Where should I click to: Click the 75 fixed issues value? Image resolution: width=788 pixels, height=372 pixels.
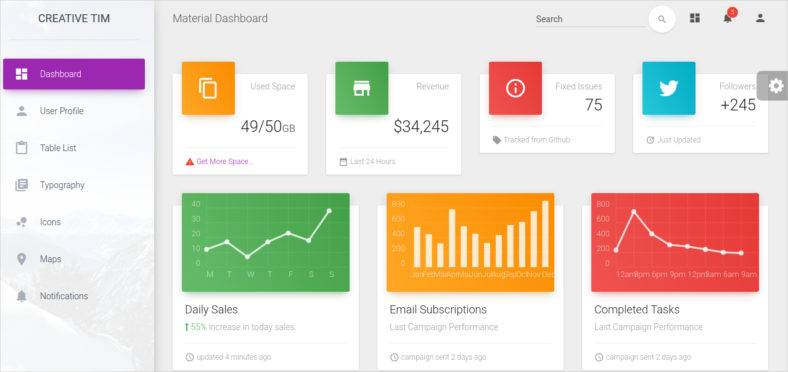(594, 105)
